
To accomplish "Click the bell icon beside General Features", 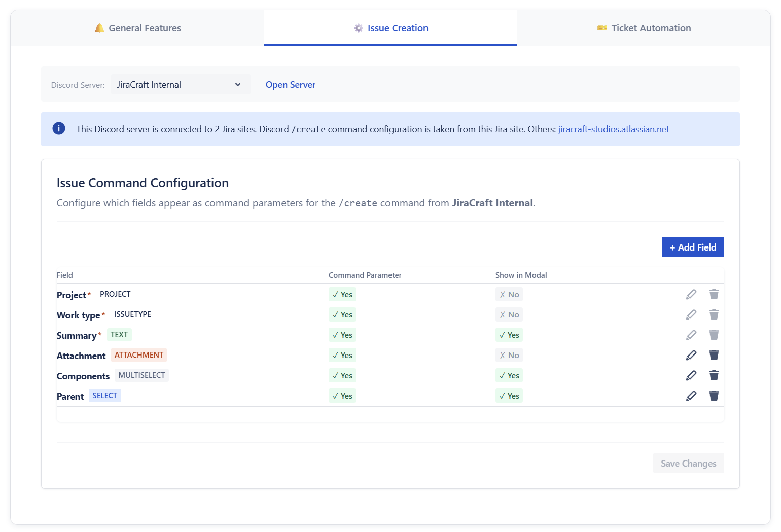I will pos(99,28).
